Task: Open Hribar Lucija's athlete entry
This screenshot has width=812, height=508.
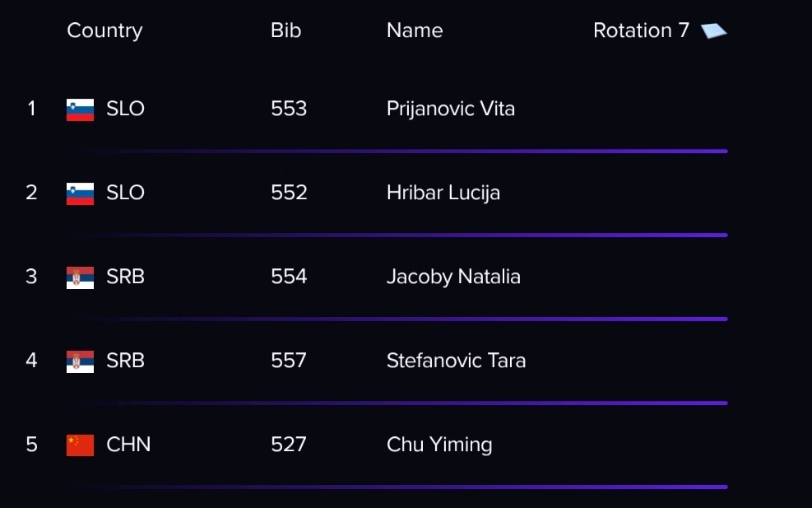Action: [x=443, y=193]
